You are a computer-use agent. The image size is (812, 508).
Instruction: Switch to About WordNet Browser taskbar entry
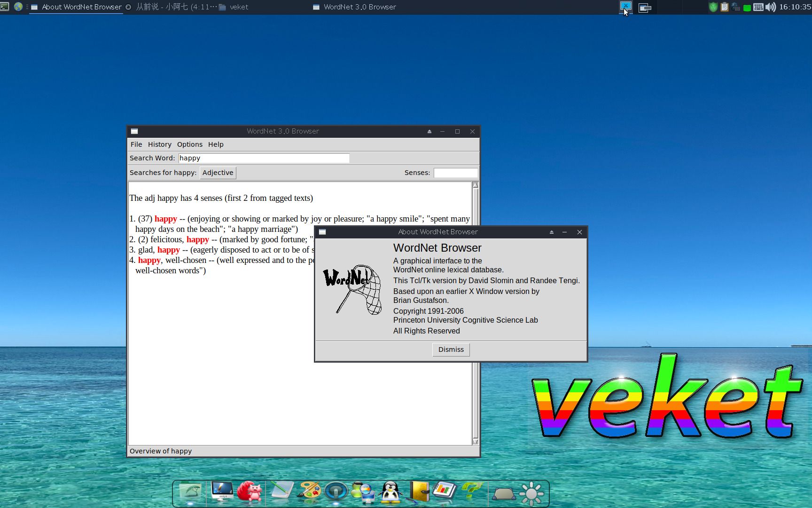pos(77,7)
